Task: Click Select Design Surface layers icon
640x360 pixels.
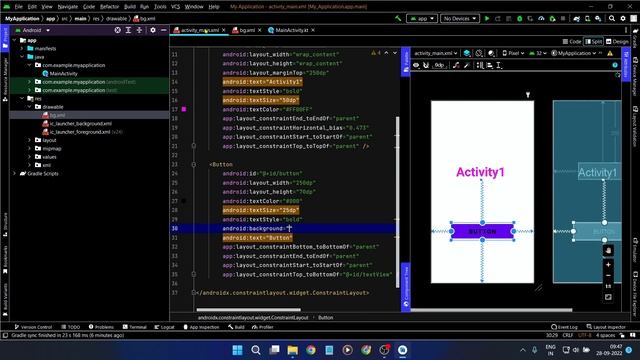Action: 467,53
